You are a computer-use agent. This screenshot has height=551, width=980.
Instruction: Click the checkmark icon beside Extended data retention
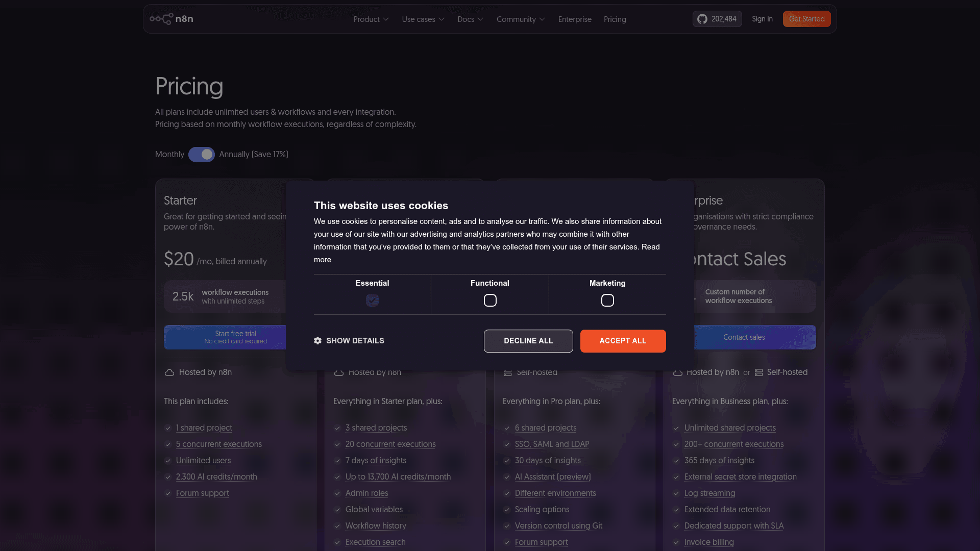pyautogui.click(x=676, y=510)
